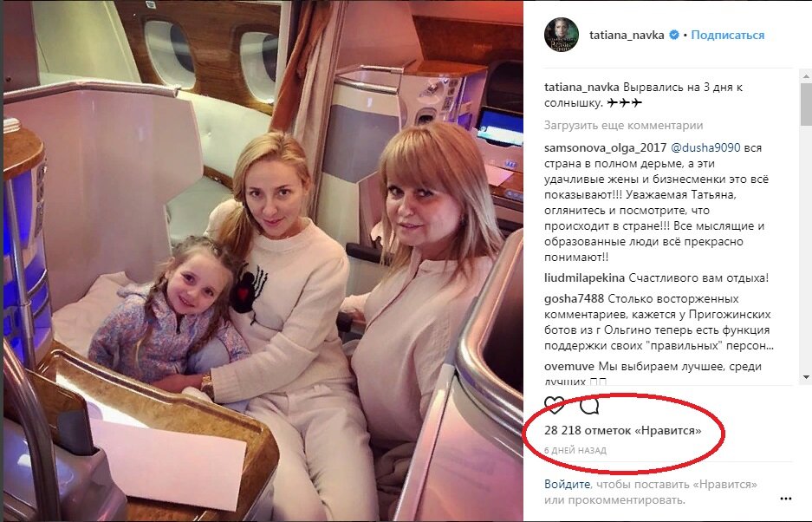The image size is (812, 522).
Task: Open the 6 дней назад timestamp
Action: point(575,451)
